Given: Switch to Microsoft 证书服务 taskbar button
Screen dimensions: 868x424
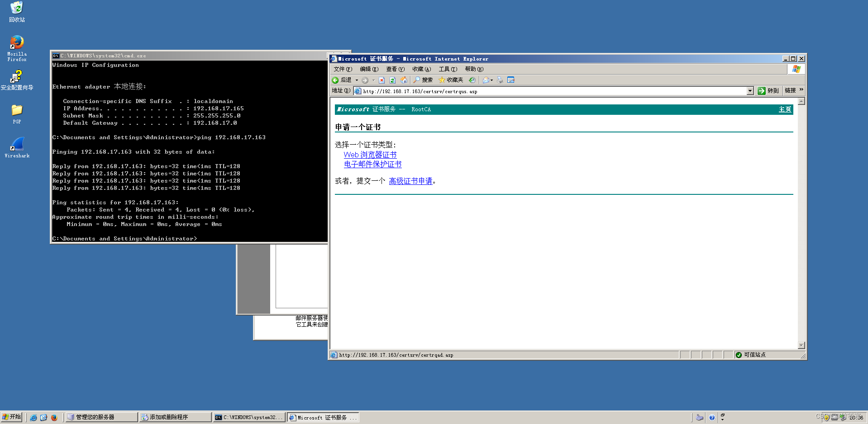Looking at the screenshot, I should (323, 417).
